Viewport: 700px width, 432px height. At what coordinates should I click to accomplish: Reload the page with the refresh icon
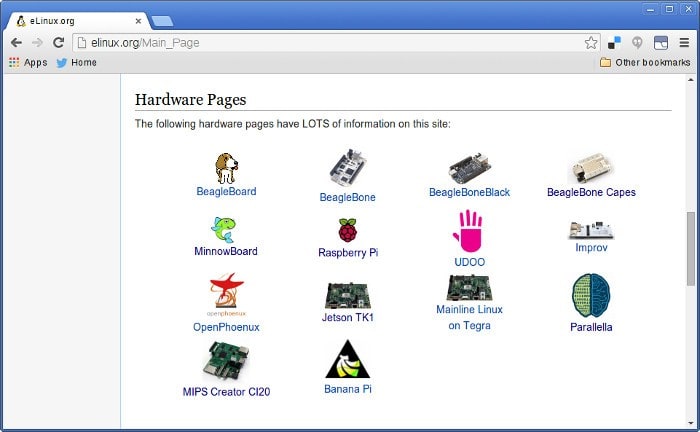pos(58,43)
